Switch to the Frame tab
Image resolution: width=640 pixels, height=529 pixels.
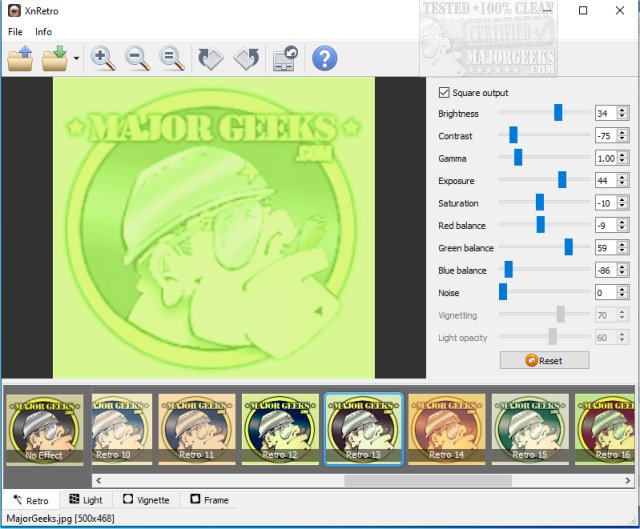(x=210, y=500)
